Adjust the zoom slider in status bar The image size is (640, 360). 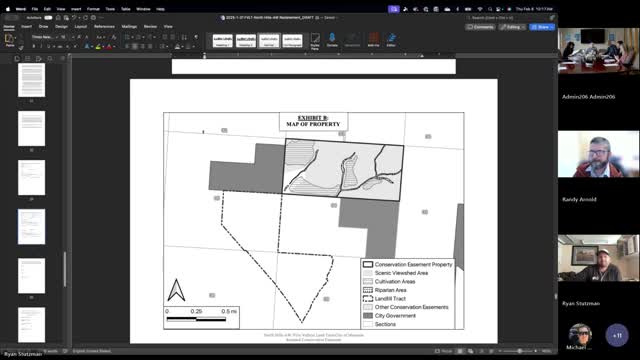pos(519,351)
